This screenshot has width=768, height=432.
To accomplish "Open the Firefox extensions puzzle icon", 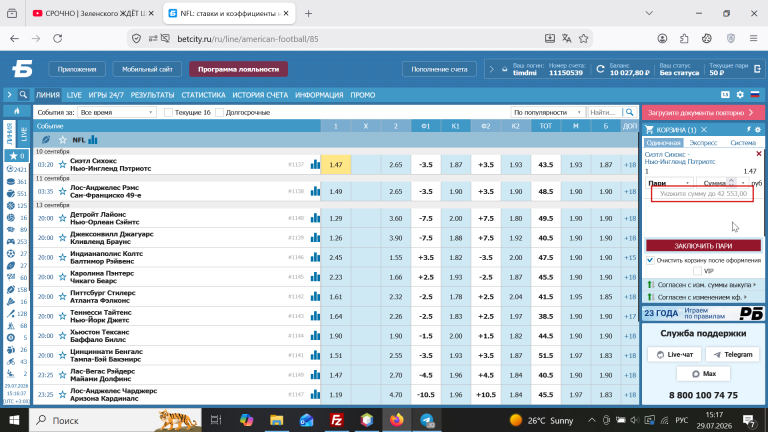I will (684, 39).
